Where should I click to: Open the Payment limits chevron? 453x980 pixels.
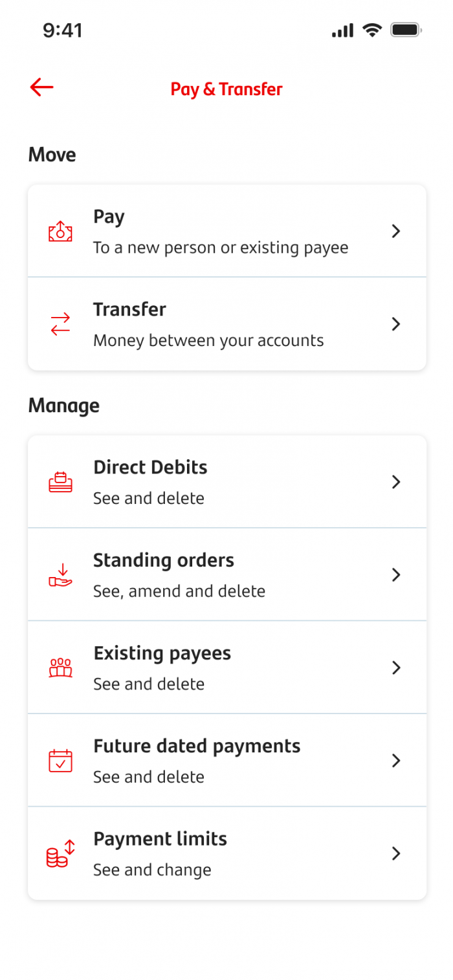(395, 853)
